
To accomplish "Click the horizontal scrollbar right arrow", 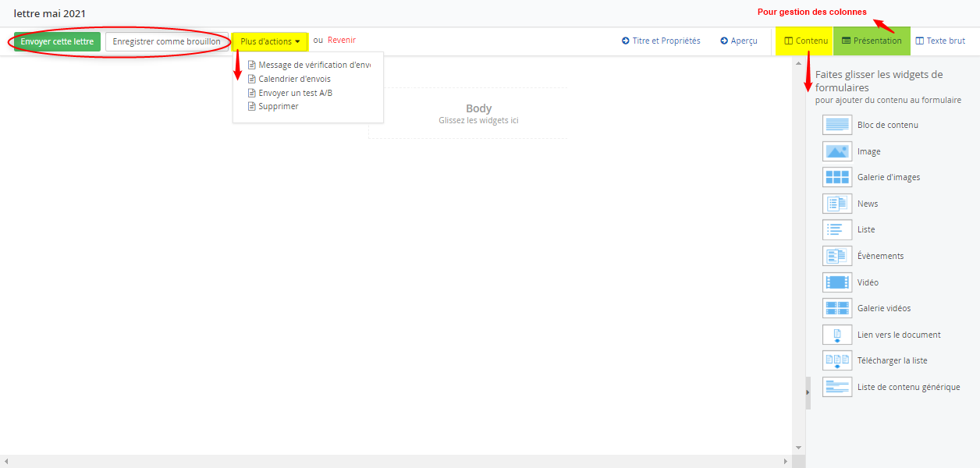I will pyautogui.click(x=786, y=462).
